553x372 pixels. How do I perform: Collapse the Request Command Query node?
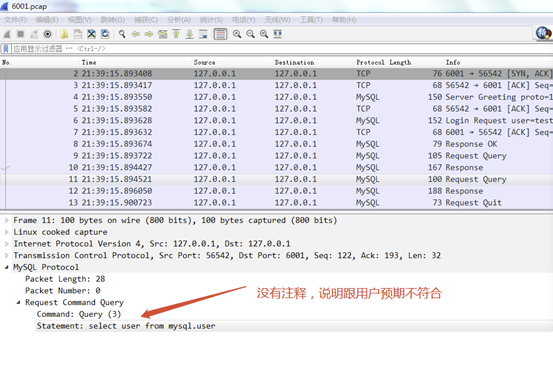[x=18, y=303]
